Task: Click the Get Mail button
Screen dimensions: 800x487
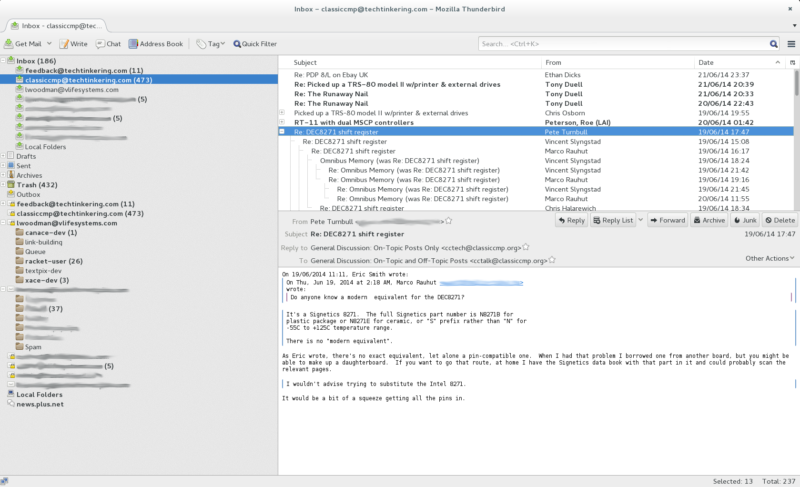Action: (x=23, y=44)
